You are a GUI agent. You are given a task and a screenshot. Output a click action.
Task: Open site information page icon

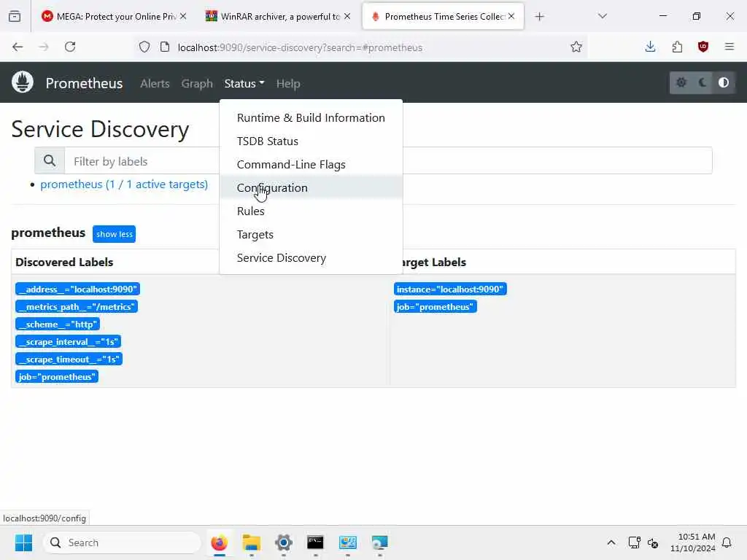(165, 47)
